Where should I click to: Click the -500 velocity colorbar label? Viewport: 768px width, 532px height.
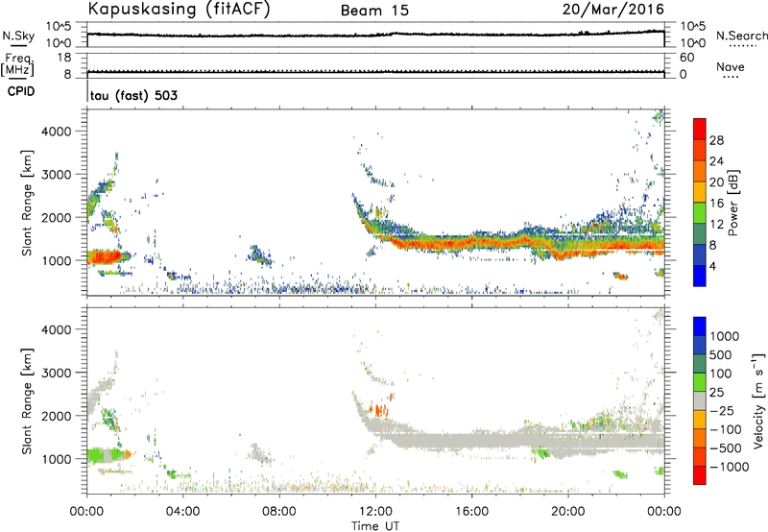point(726,448)
